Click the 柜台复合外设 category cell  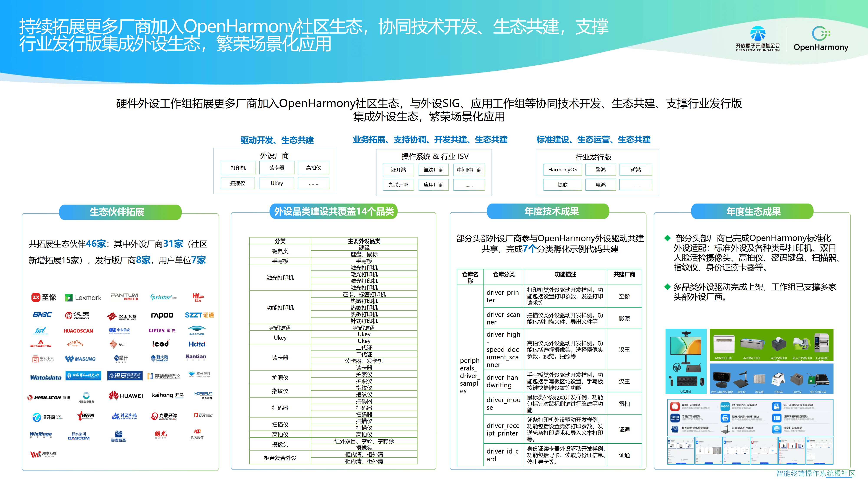click(x=280, y=458)
